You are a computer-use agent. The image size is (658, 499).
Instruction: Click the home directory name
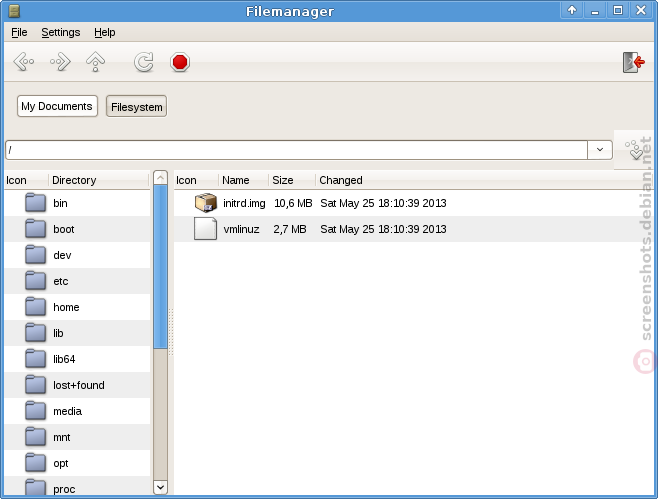[66, 307]
